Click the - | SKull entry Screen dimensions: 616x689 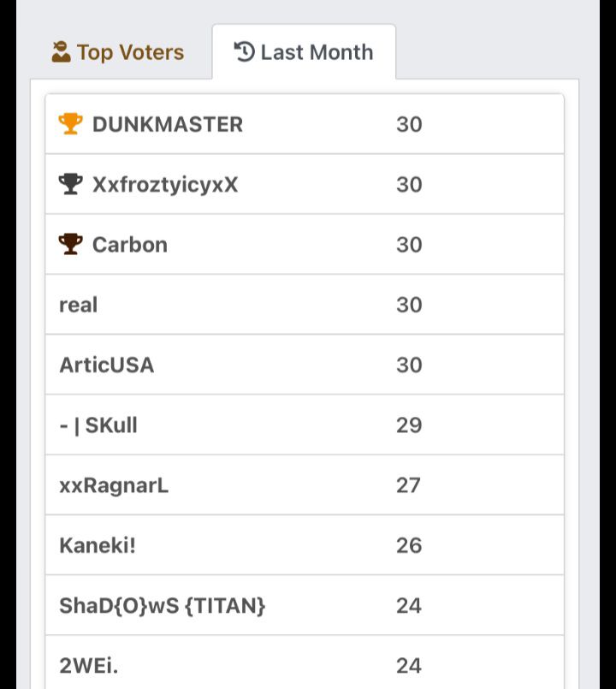tap(98, 425)
